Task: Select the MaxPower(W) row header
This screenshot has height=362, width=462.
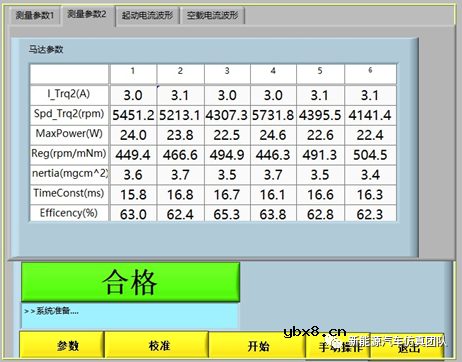Action: pyautogui.click(x=69, y=134)
